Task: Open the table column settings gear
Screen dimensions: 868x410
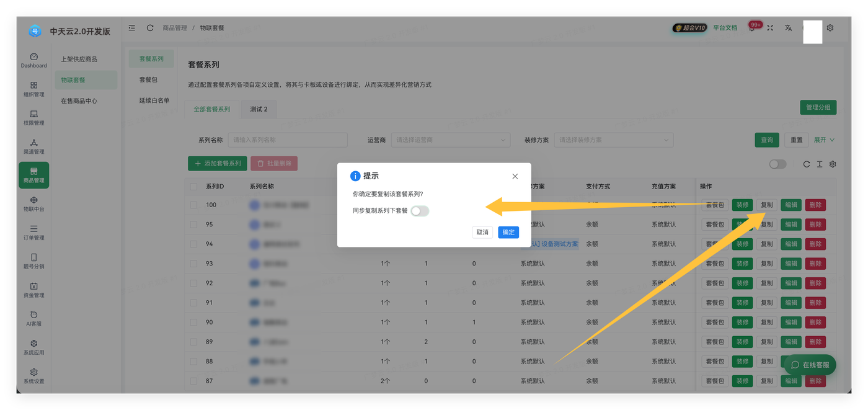Action: pyautogui.click(x=833, y=164)
